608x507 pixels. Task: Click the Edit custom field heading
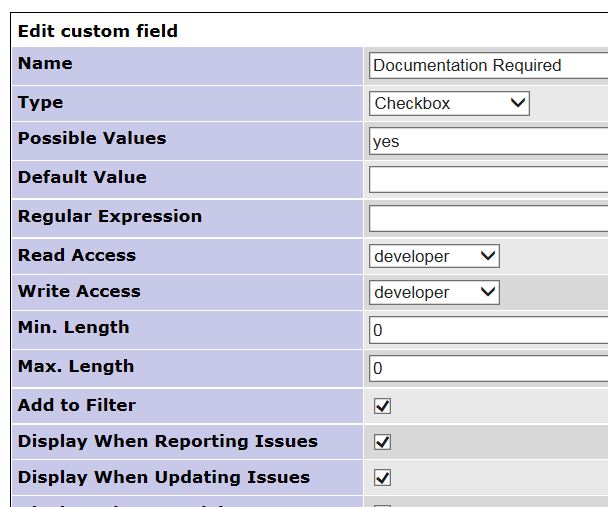[98, 31]
